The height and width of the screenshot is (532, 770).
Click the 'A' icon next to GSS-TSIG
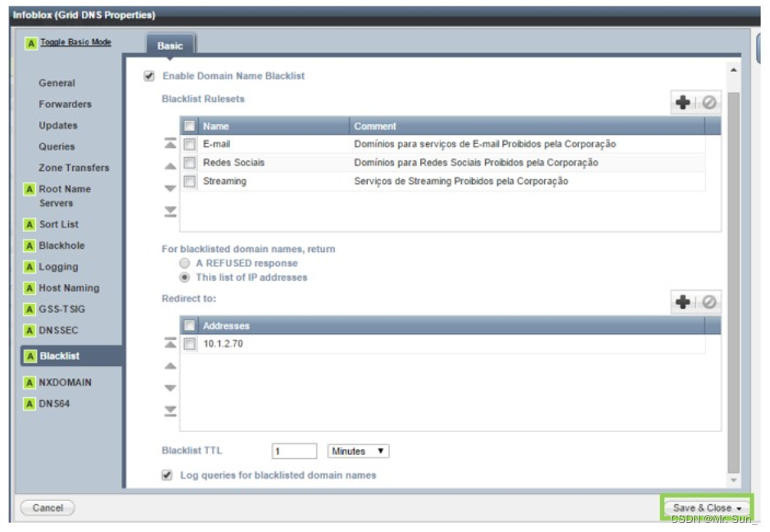click(x=29, y=309)
